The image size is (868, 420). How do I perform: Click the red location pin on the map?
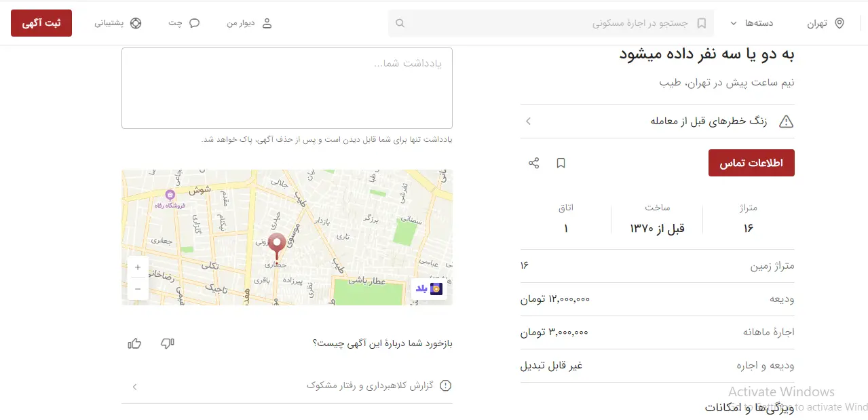click(276, 244)
